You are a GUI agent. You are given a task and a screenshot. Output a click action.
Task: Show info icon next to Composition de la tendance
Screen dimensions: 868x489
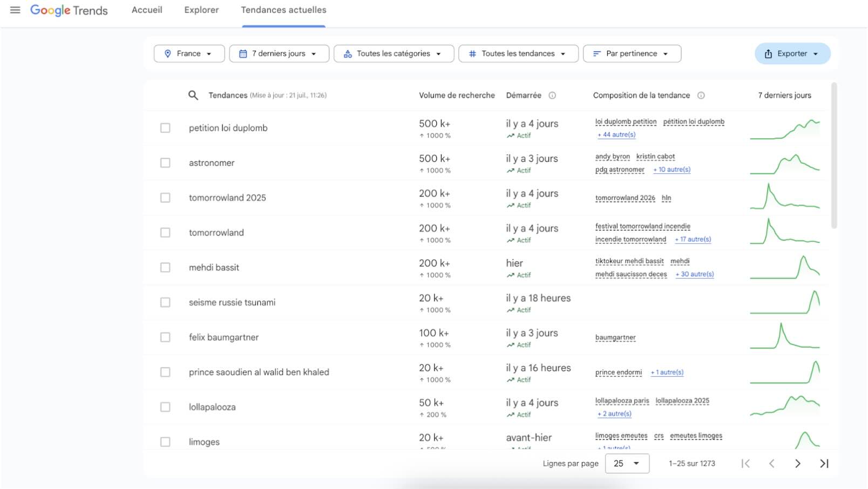pos(701,96)
